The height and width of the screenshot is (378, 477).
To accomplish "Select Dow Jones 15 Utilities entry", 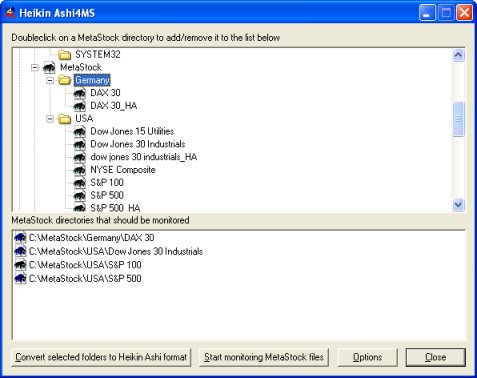I will pos(132,131).
